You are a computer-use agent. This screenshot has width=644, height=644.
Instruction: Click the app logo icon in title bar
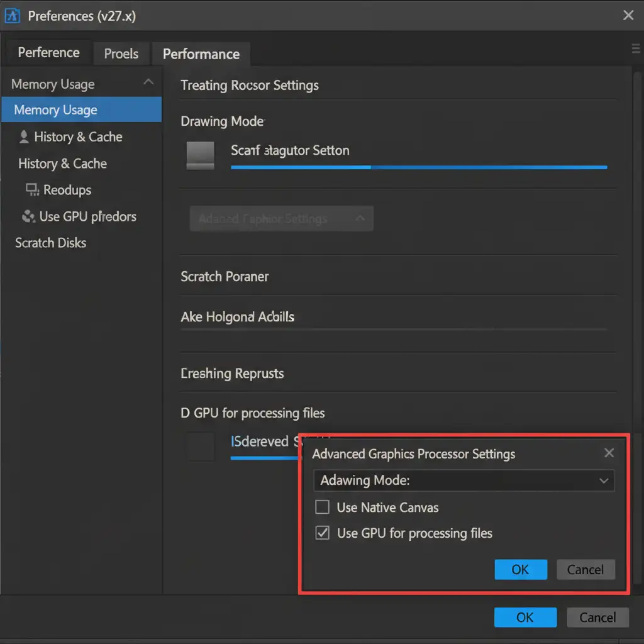[13, 15]
